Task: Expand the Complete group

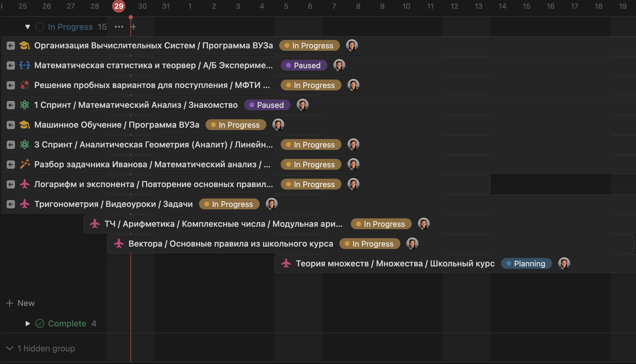Action: tap(28, 323)
